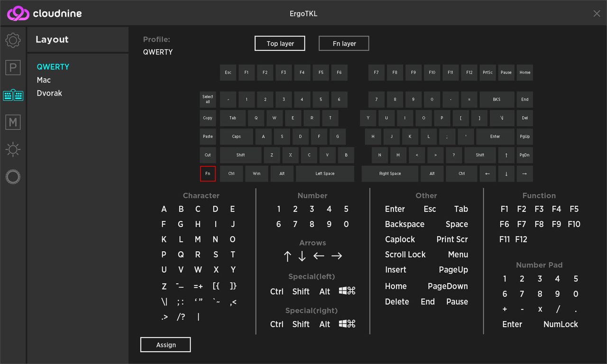Choose Backspace in Other list

point(405,224)
